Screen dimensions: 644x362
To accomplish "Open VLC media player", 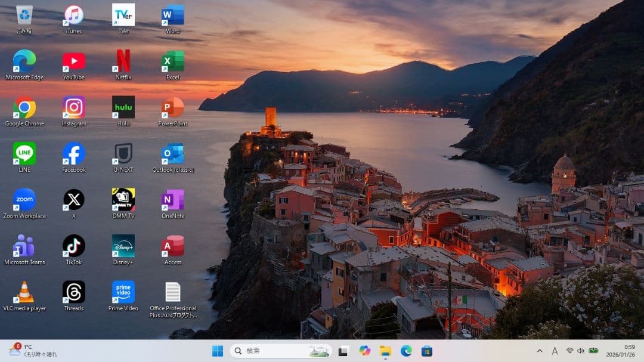I will [24, 292].
